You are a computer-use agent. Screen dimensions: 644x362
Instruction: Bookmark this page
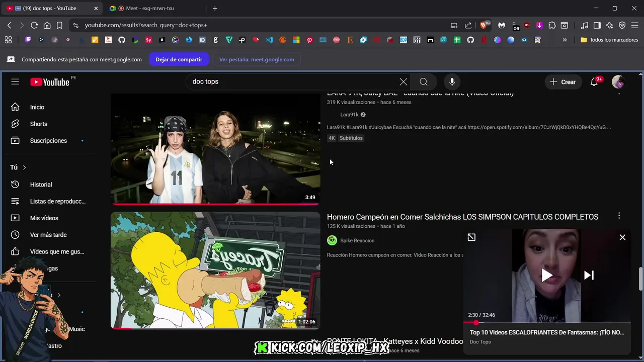click(59, 25)
